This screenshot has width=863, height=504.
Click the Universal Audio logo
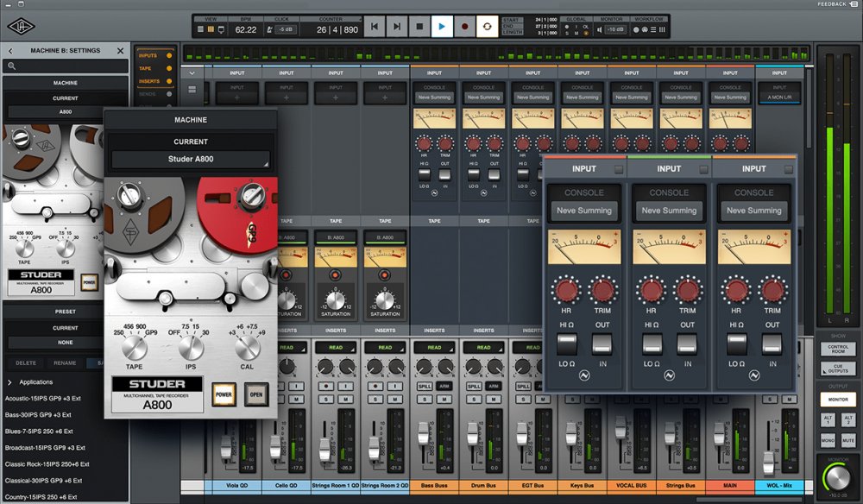(22, 27)
